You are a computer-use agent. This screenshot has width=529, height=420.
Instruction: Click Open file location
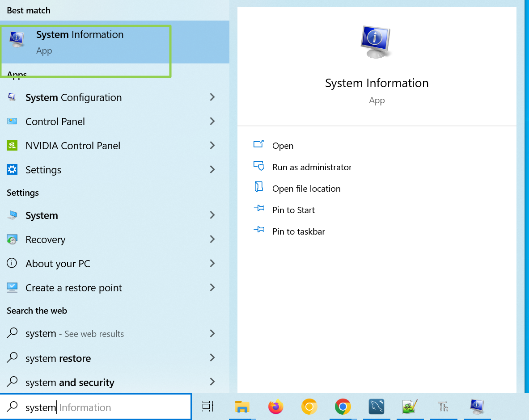tap(306, 189)
